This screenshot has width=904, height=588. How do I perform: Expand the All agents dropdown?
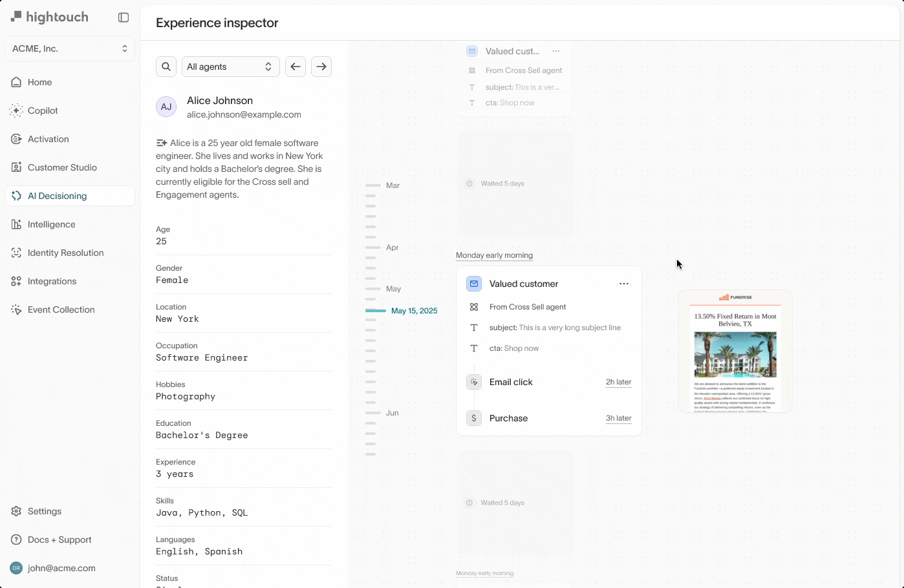point(230,67)
